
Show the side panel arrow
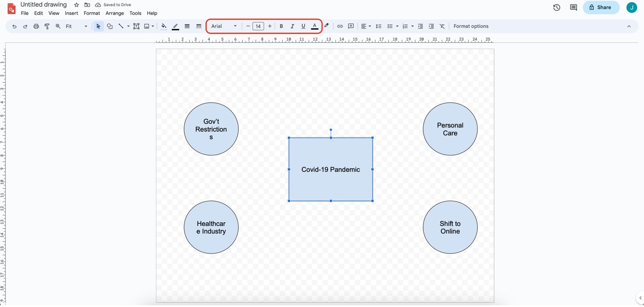(640, 298)
